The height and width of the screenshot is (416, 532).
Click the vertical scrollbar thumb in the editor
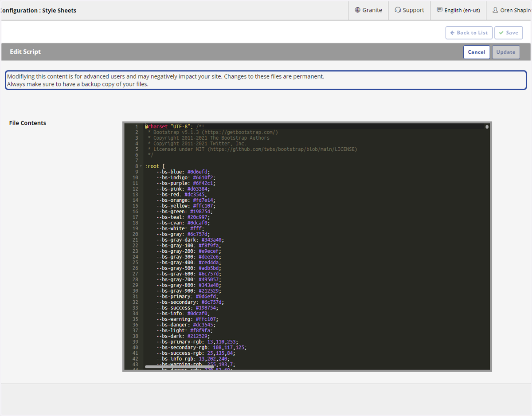[487, 127]
